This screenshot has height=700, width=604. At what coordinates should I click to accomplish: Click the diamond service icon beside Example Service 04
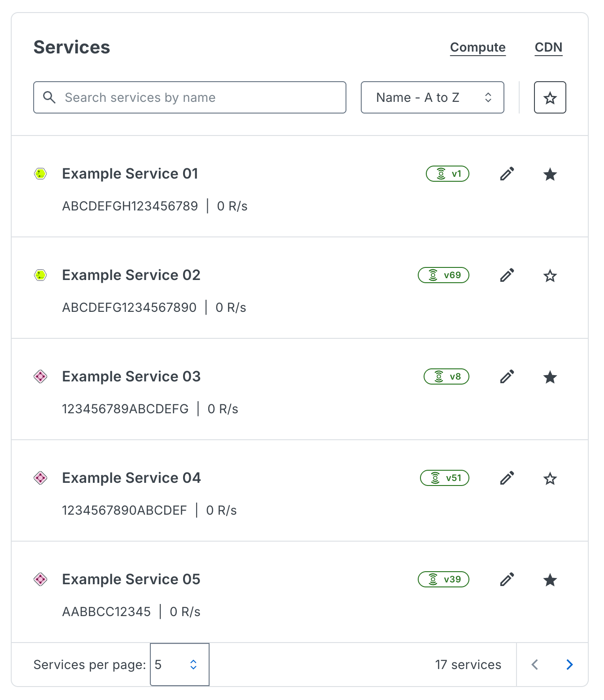(x=40, y=478)
